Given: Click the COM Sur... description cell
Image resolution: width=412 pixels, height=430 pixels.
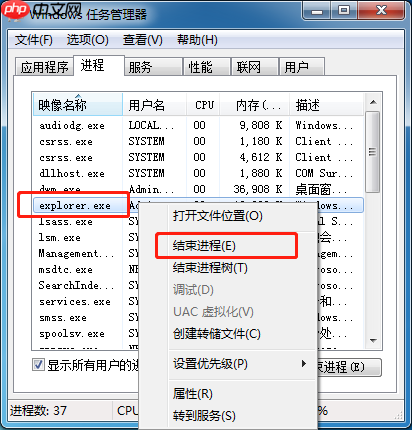Looking at the screenshot, I should (324, 173).
